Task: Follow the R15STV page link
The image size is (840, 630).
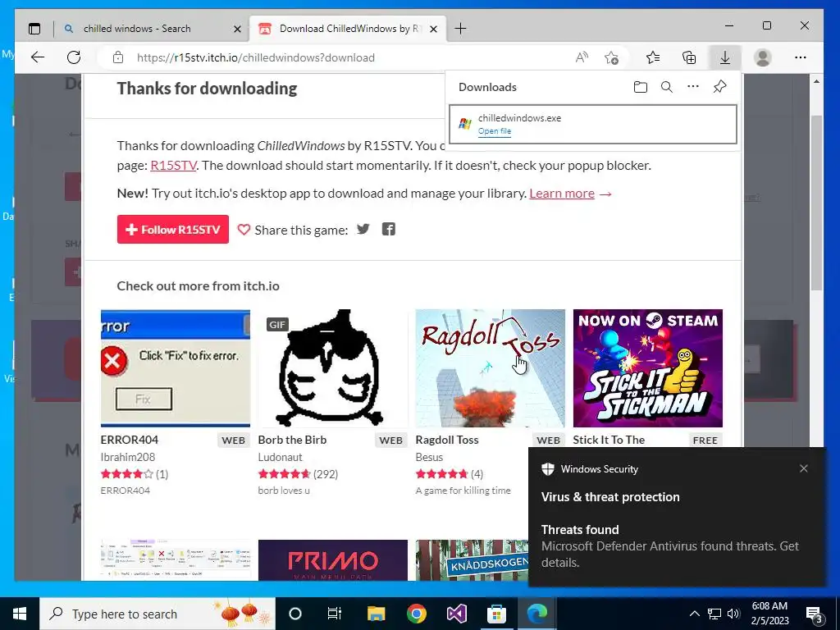Action: (x=173, y=166)
